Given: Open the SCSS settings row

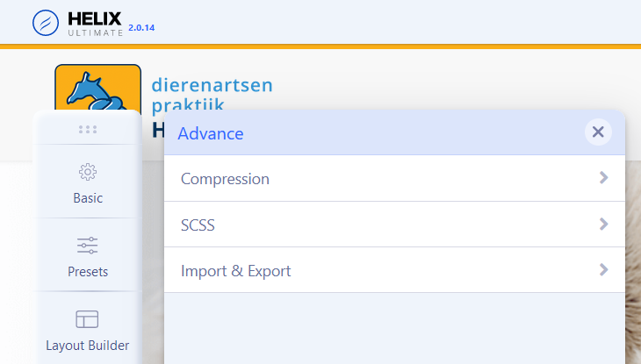Looking at the screenshot, I should (198, 225).
